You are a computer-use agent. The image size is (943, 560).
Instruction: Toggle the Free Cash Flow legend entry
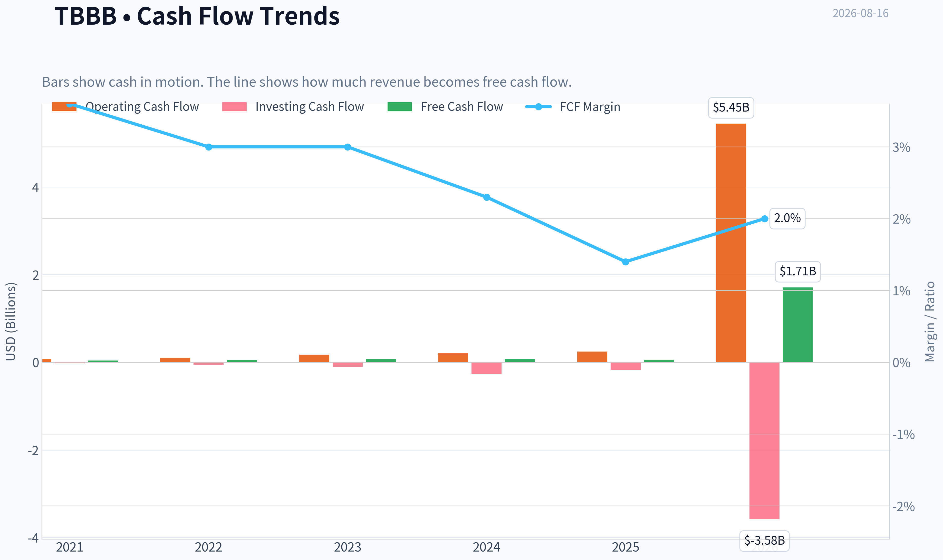[x=445, y=107]
